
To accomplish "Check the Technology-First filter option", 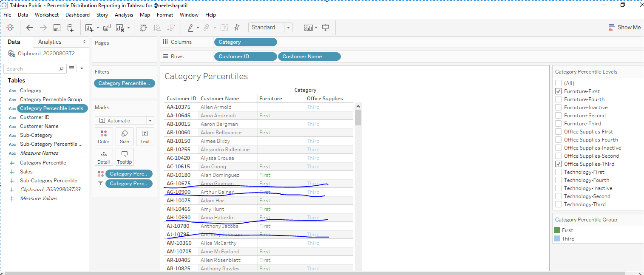I will [x=558, y=172].
